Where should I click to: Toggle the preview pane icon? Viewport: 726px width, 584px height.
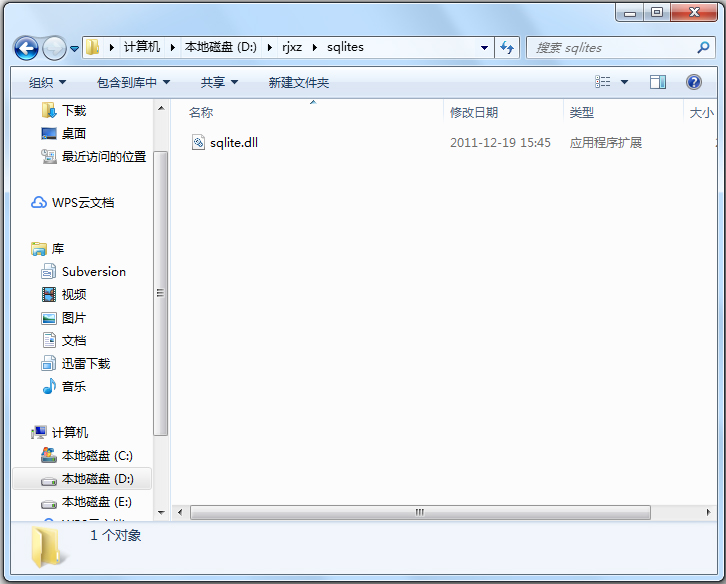657,82
